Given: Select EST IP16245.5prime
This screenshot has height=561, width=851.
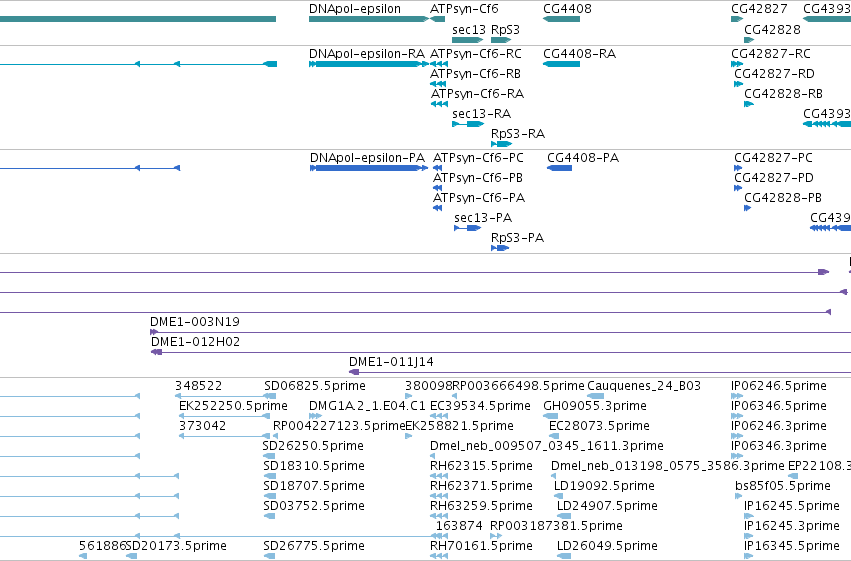Looking at the screenshot, I should (x=749, y=517).
